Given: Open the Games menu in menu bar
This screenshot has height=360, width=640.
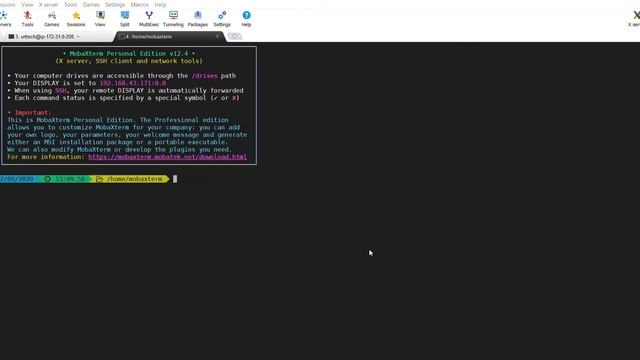Looking at the screenshot, I should (x=91, y=4).
